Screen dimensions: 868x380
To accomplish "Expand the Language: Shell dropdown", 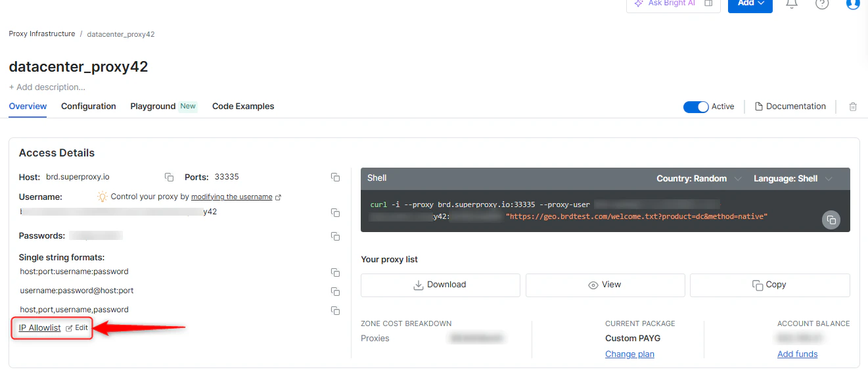I will click(x=793, y=179).
